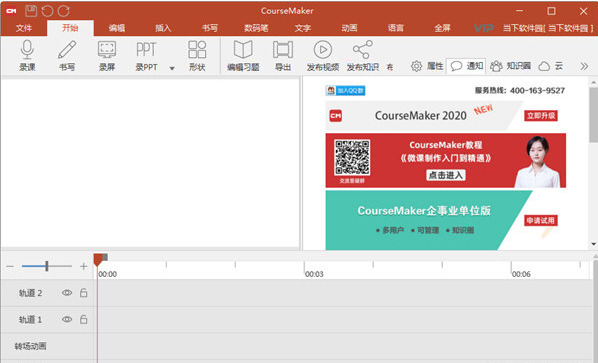This screenshot has width=598, height=363.
Task: Switch to the 插入 ribbon tab
Action: pyautogui.click(x=163, y=28)
